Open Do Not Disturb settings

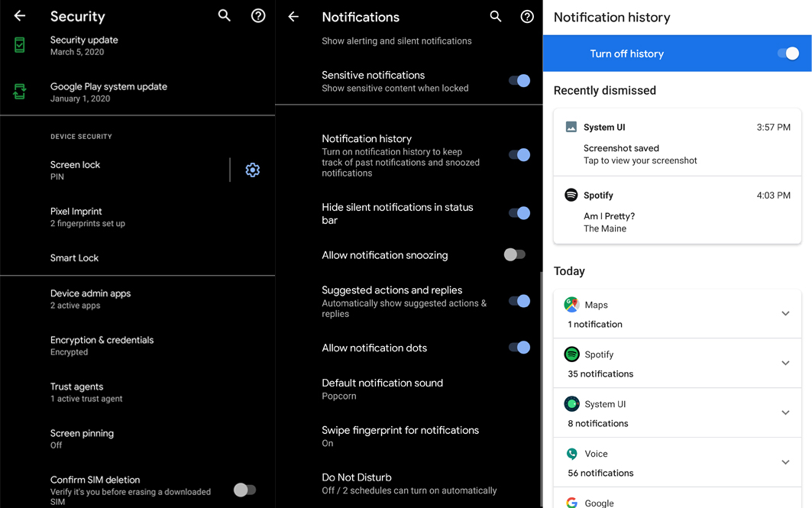point(409,483)
